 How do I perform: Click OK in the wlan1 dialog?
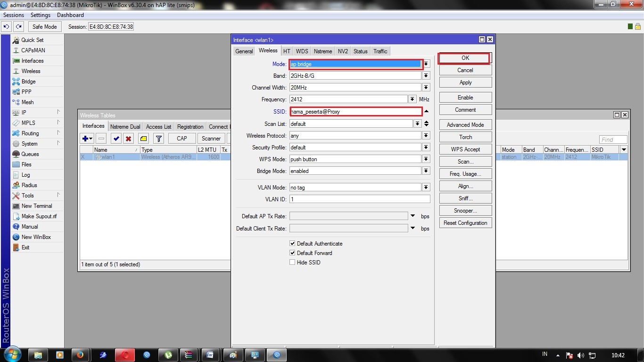(465, 58)
